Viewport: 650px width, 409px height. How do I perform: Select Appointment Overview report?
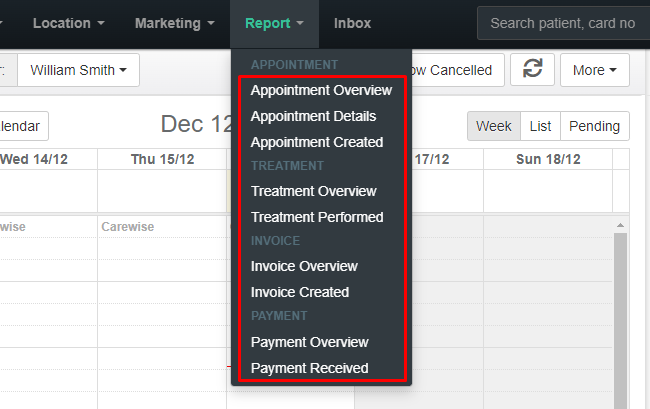(321, 90)
